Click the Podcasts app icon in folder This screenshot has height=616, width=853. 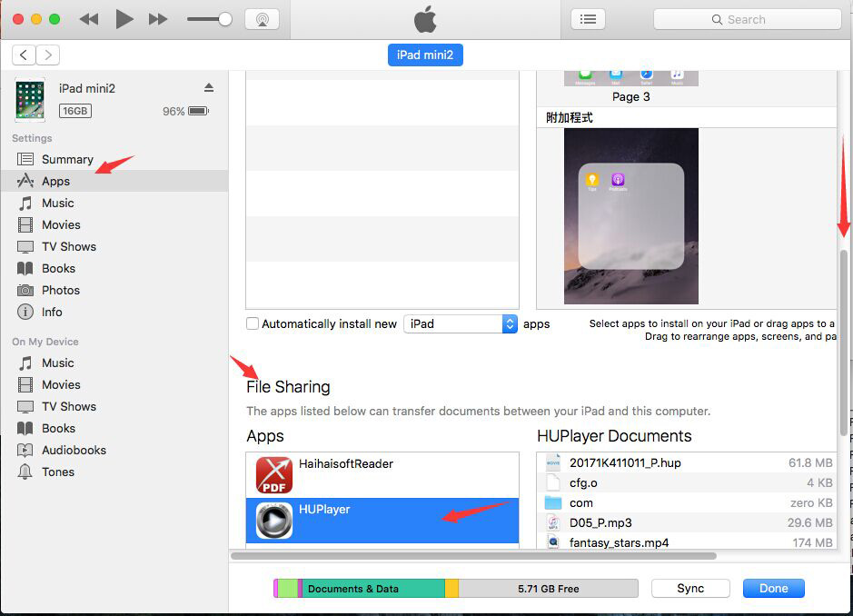coord(618,180)
